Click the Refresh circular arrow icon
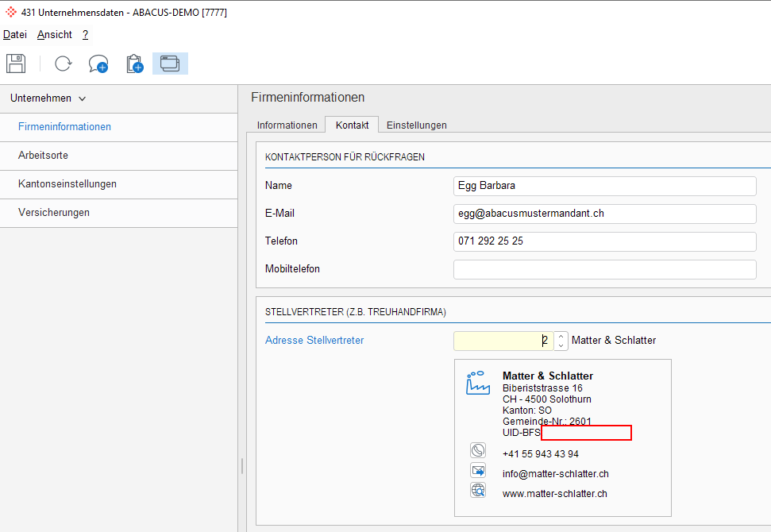The height and width of the screenshot is (532, 771). point(63,64)
